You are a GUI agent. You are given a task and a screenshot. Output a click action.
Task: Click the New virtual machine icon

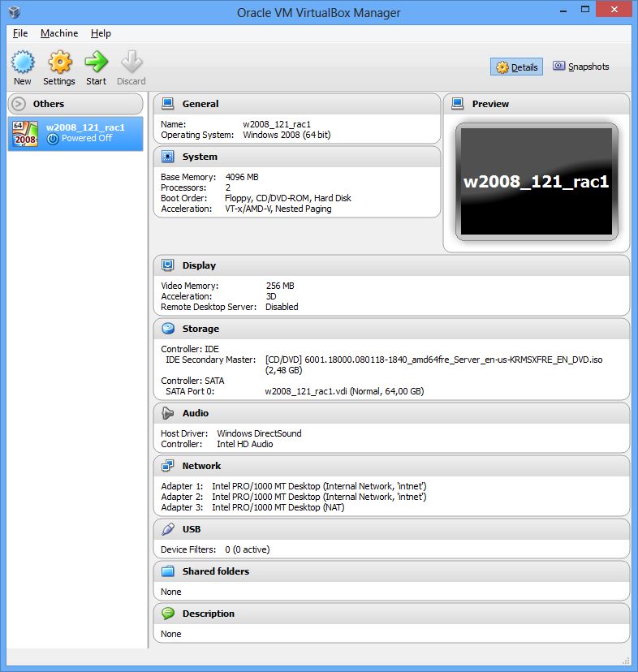pyautogui.click(x=23, y=62)
